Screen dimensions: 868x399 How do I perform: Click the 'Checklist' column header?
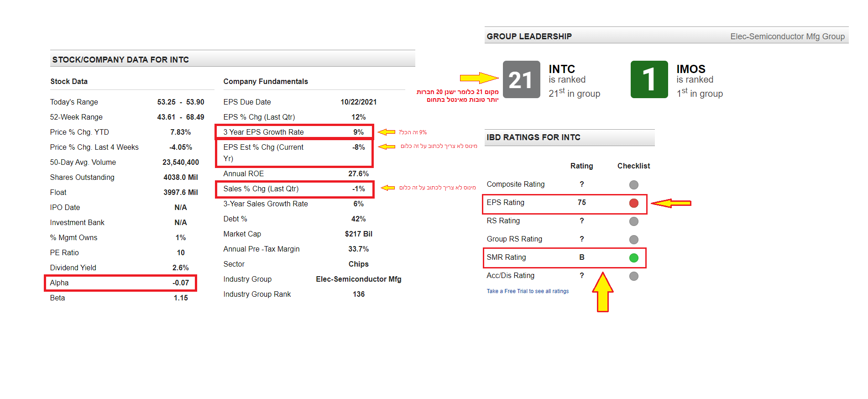click(633, 166)
